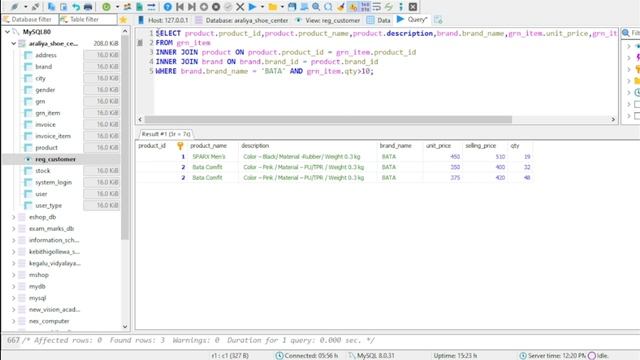
Task: Jump to first row icon
Action: [180, 7]
